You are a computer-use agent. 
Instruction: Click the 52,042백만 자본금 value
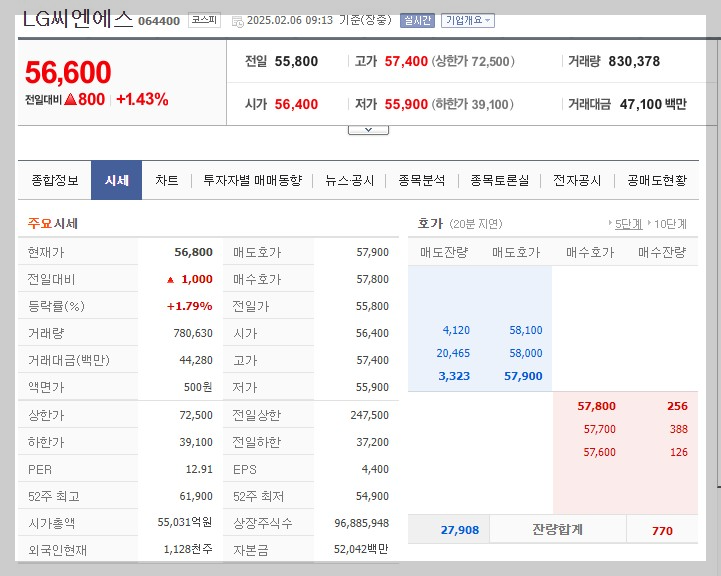point(361,549)
